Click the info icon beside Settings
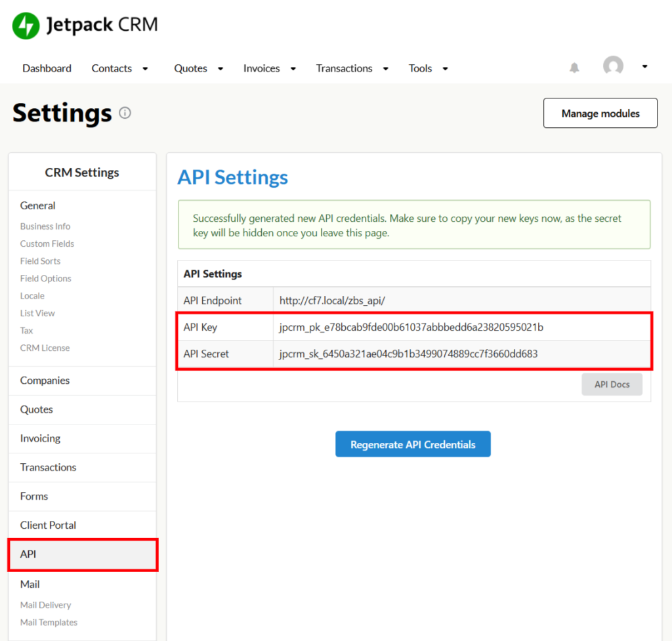The height and width of the screenshot is (641, 672). (125, 113)
